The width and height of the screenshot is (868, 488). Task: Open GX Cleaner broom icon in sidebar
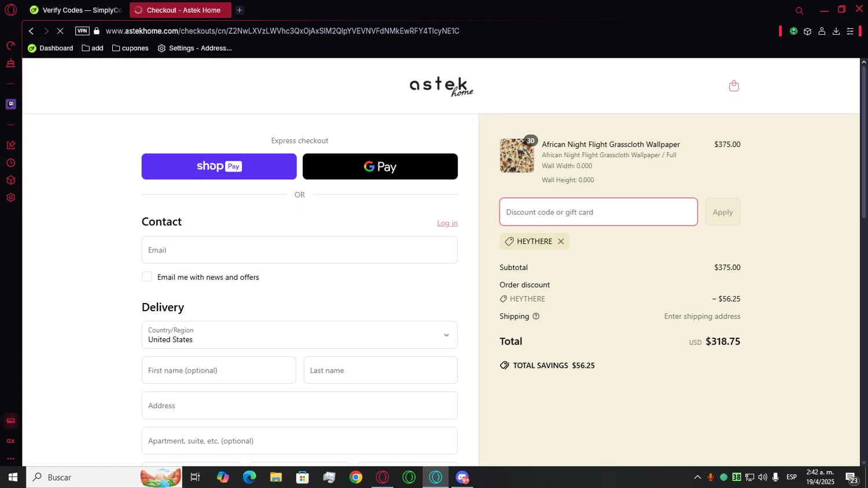(10, 64)
